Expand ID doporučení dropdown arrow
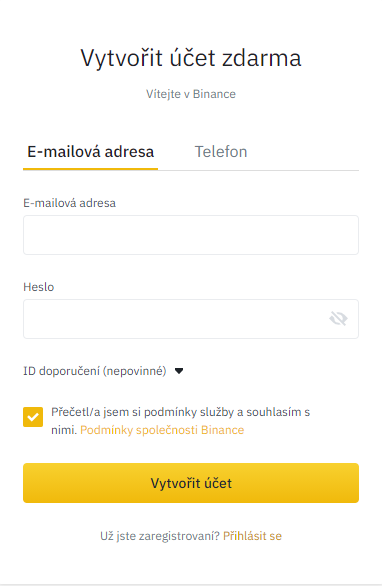The height and width of the screenshot is (586, 382). tap(179, 371)
